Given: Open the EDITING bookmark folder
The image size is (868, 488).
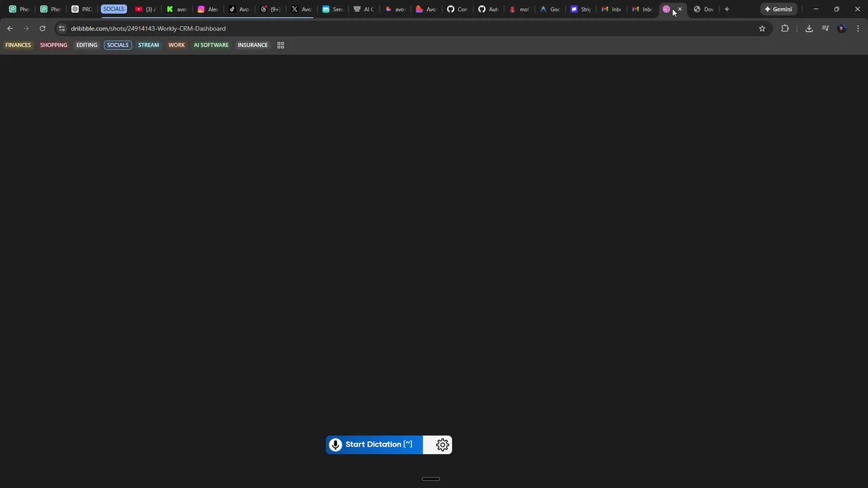Looking at the screenshot, I should pyautogui.click(x=87, y=45).
